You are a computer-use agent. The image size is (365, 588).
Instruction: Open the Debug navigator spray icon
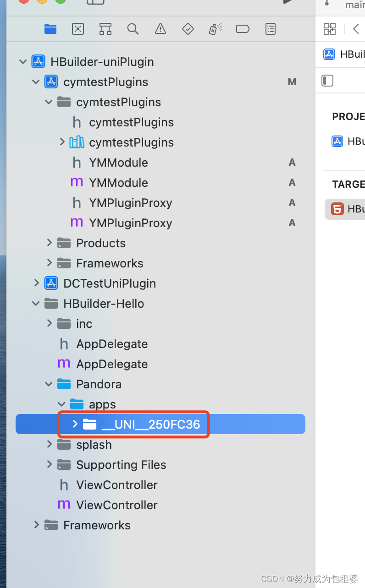pos(216,29)
